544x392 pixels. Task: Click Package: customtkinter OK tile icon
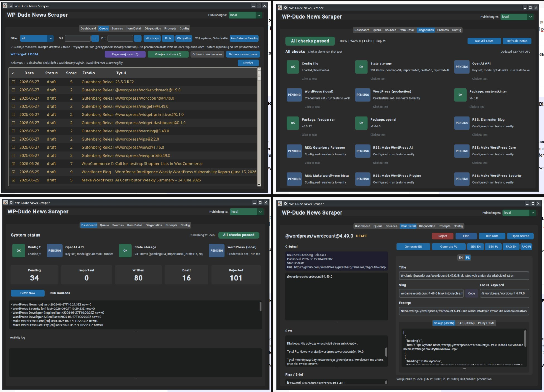[x=461, y=95]
